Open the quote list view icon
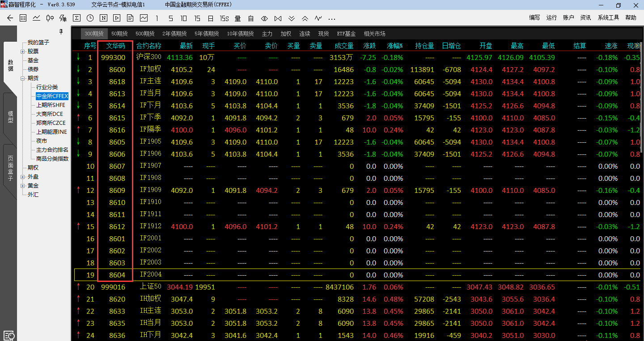644x341 pixels. click(x=23, y=18)
